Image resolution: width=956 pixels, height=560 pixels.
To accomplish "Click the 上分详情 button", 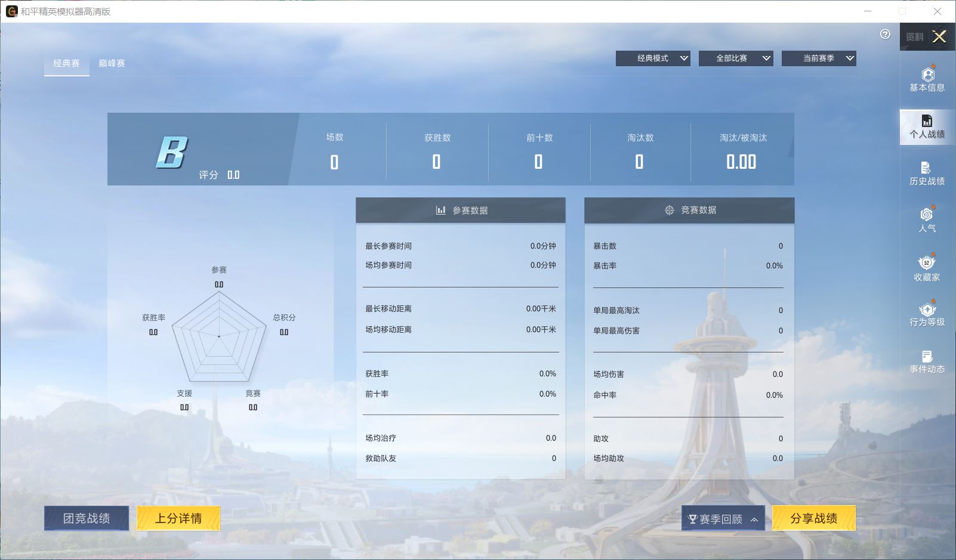I will coord(178,518).
